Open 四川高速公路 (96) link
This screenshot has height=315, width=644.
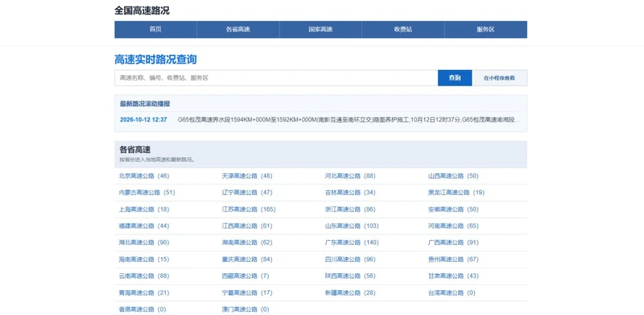(x=350, y=259)
